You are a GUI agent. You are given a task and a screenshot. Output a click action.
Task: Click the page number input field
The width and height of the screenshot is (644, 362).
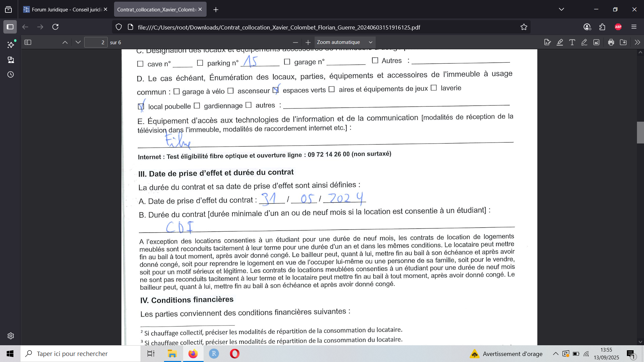96,42
